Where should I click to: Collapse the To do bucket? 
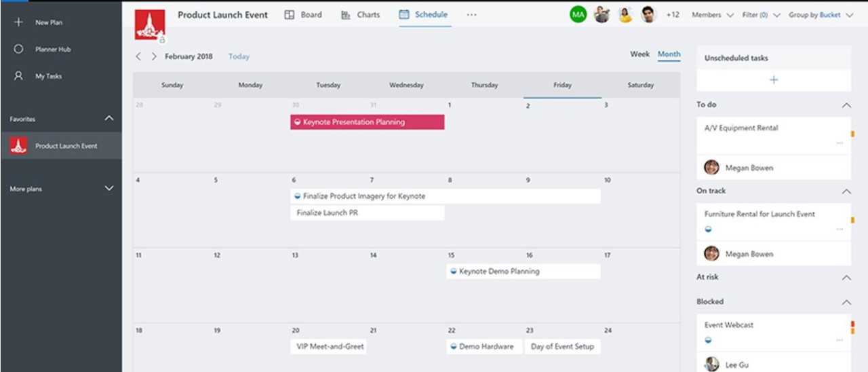(846, 105)
